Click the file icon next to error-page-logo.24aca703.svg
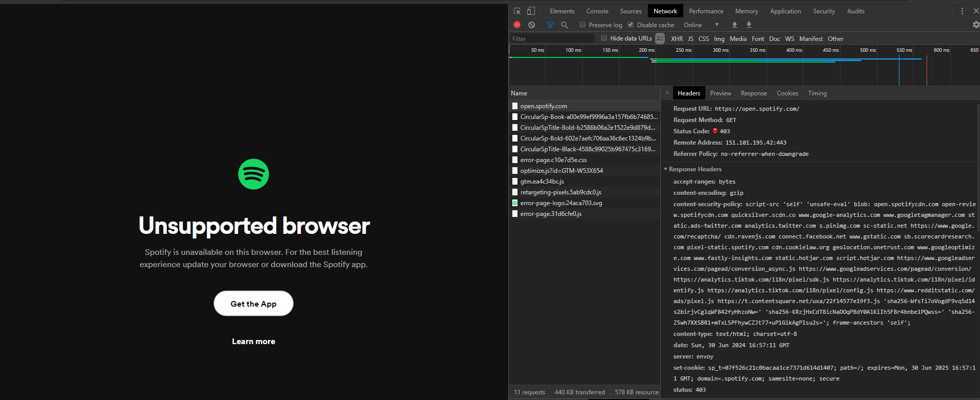 pos(515,203)
